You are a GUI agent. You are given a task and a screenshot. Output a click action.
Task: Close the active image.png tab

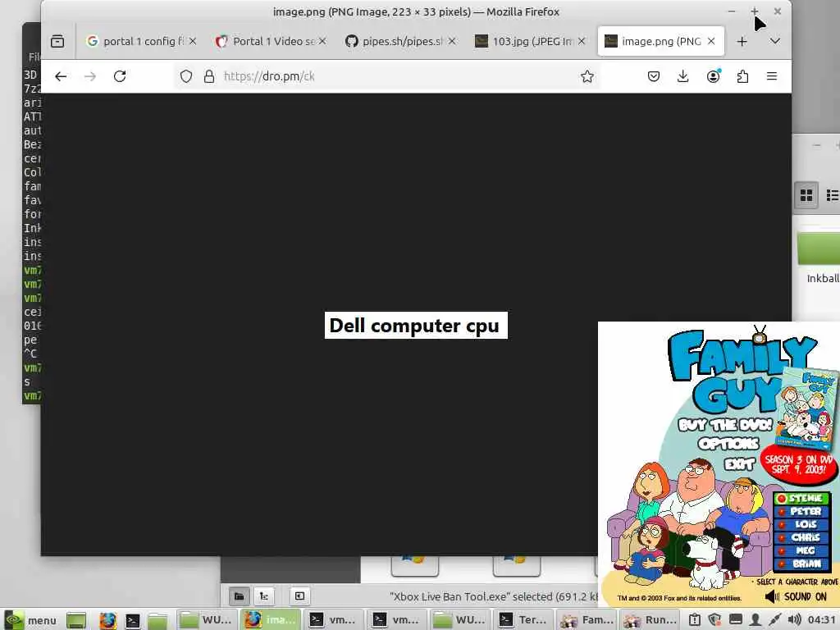(x=711, y=41)
